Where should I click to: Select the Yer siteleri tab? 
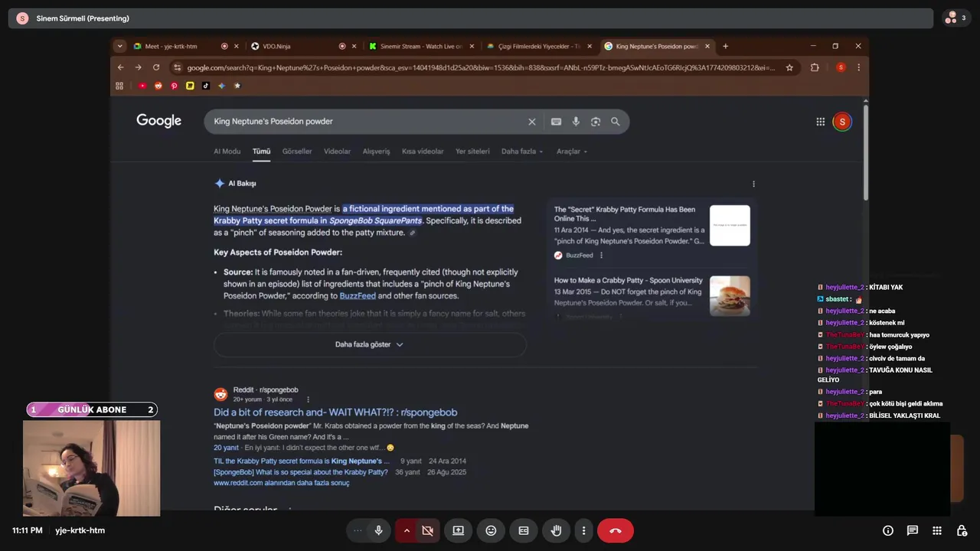coord(472,152)
